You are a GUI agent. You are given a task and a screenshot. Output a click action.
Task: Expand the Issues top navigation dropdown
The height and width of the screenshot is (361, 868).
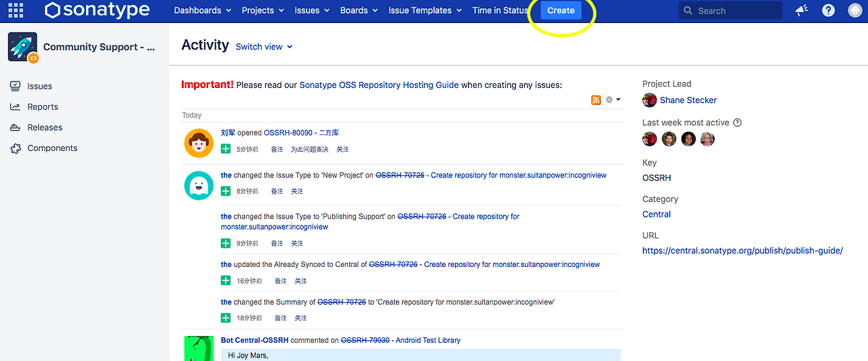click(312, 10)
